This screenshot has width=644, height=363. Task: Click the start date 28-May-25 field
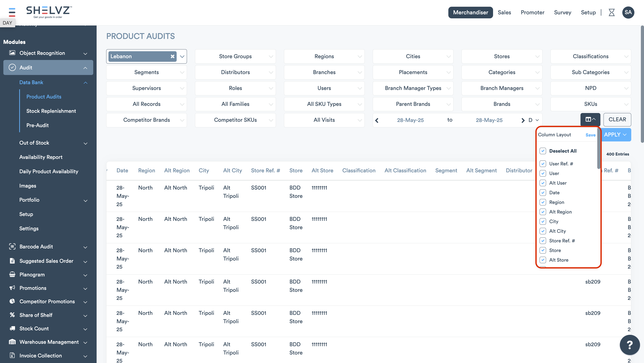[410, 120]
